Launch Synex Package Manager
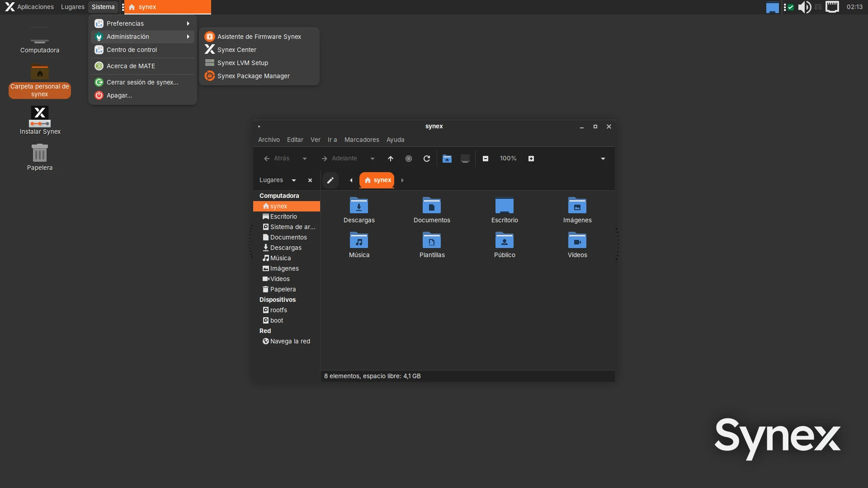This screenshot has height=488, width=868. 259,76
